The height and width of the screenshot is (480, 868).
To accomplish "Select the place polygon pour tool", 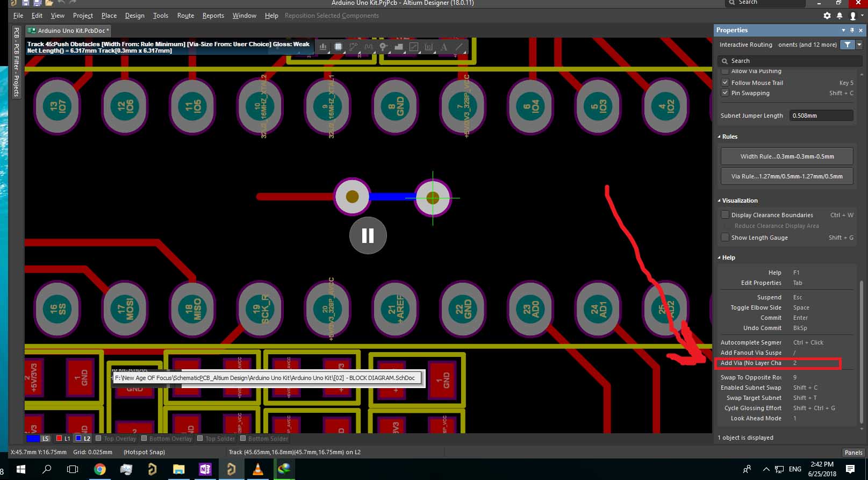I will point(399,47).
